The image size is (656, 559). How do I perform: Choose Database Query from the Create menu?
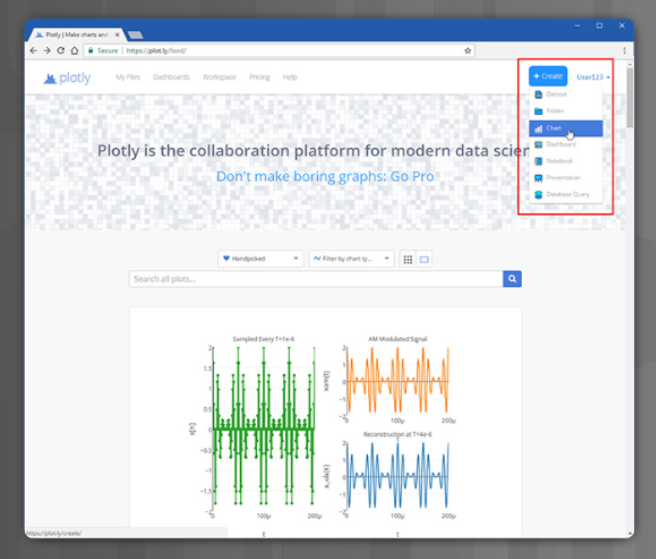[566, 194]
